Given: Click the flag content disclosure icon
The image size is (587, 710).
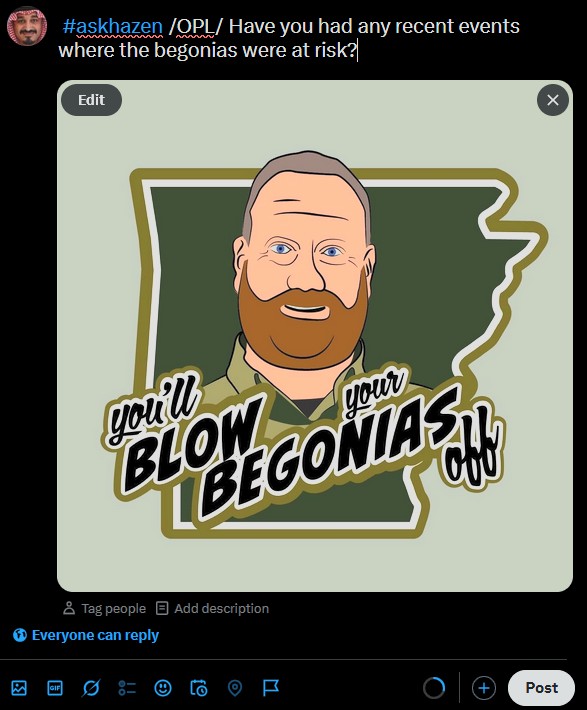Looking at the screenshot, I should [271, 688].
